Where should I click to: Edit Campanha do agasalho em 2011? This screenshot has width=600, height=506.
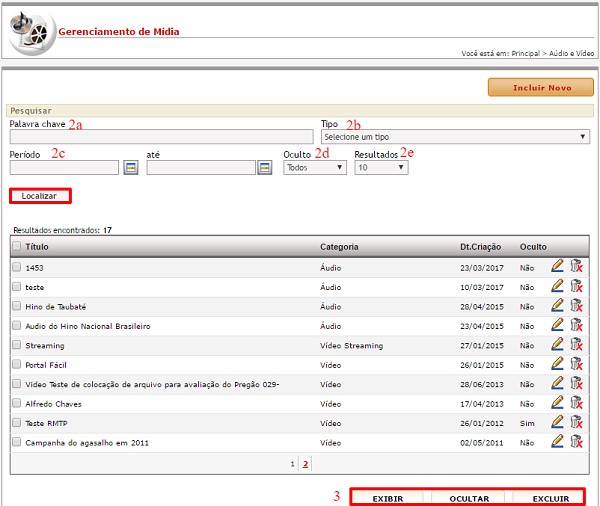click(x=557, y=441)
